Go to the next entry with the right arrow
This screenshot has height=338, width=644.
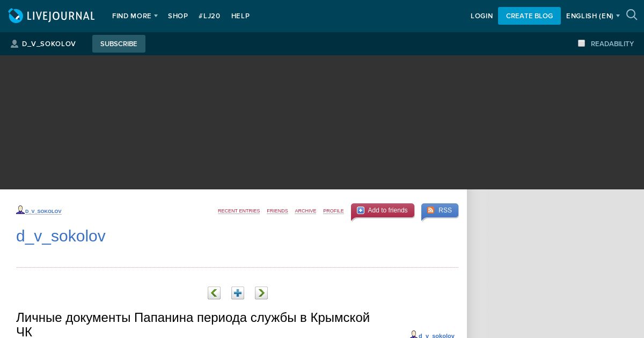[261, 293]
